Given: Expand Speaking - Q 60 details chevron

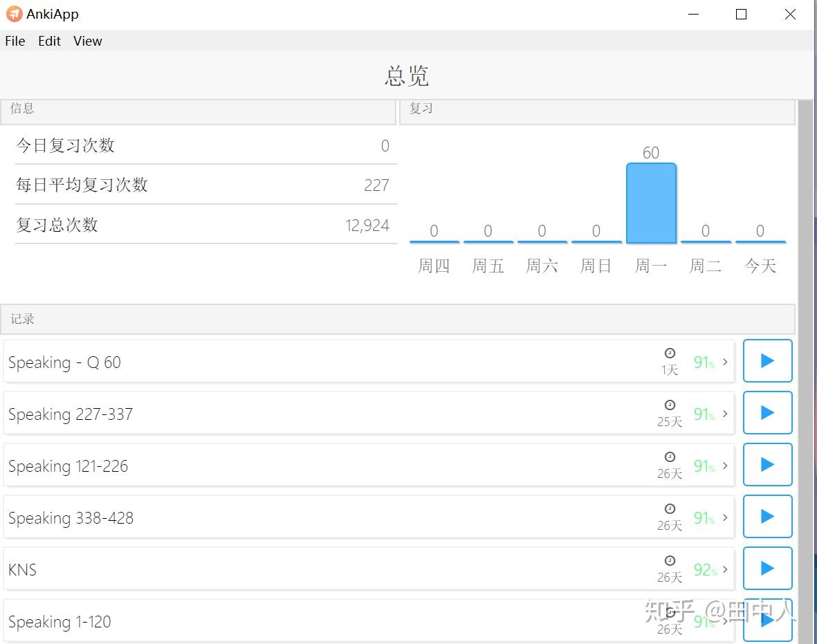Looking at the screenshot, I should pyautogui.click(x=725, y=362).
